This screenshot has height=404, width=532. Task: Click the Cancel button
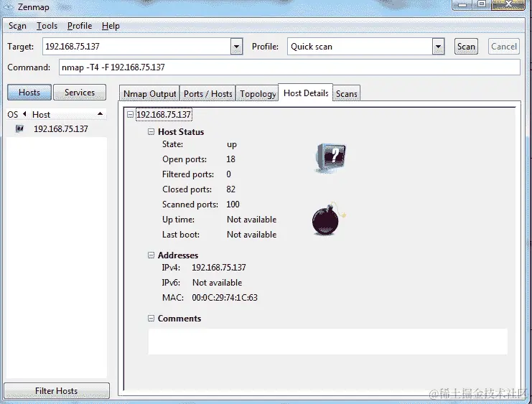504,47
